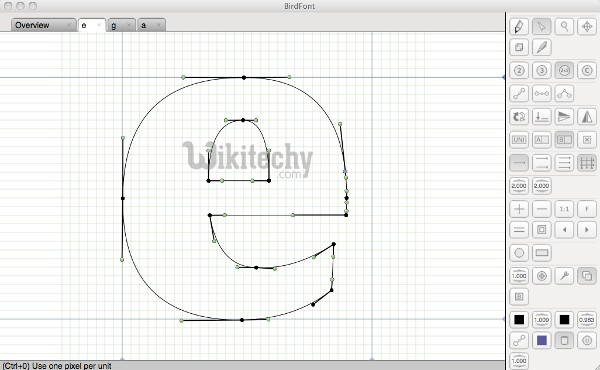Toggle the rounded rectangle fill button

click(x=564, y=341)
